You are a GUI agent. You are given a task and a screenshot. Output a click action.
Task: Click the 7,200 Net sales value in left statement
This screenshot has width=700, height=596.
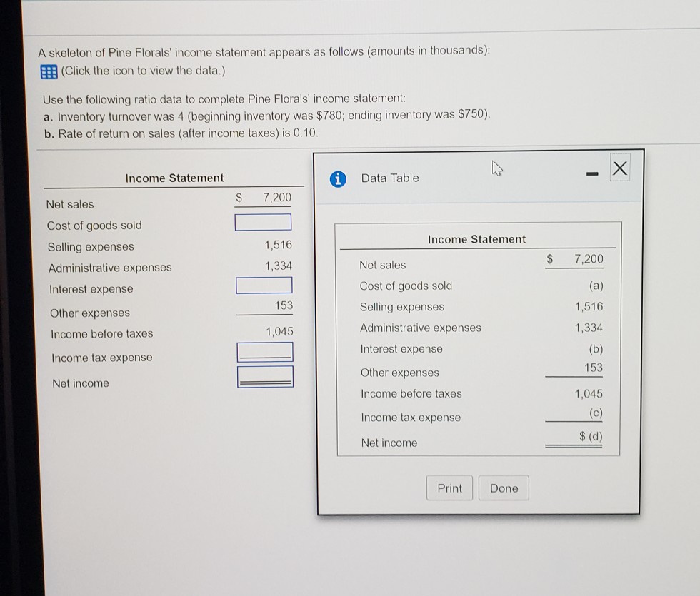[277, 197]
